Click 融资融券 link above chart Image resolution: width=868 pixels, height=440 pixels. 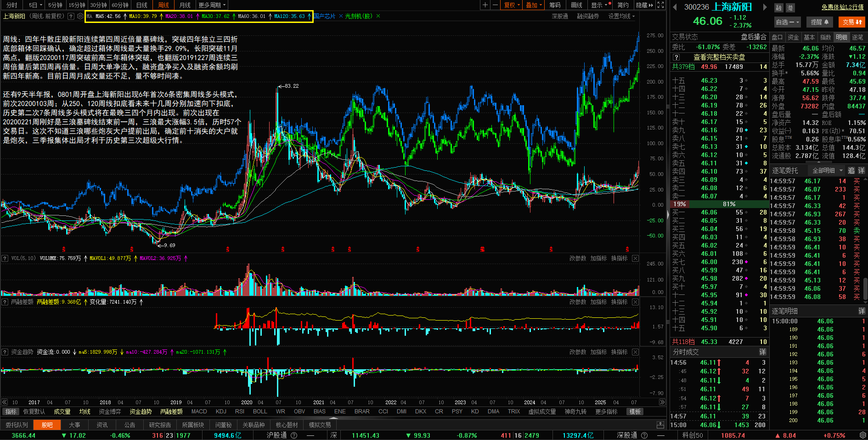coord(588,16)
